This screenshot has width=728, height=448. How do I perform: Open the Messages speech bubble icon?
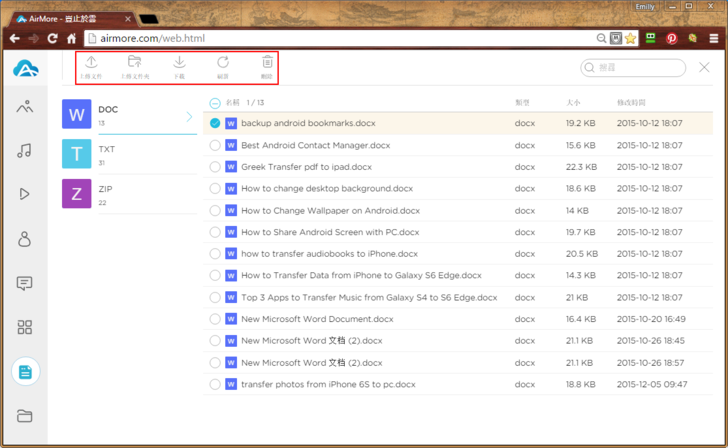[x=25, y=284]
